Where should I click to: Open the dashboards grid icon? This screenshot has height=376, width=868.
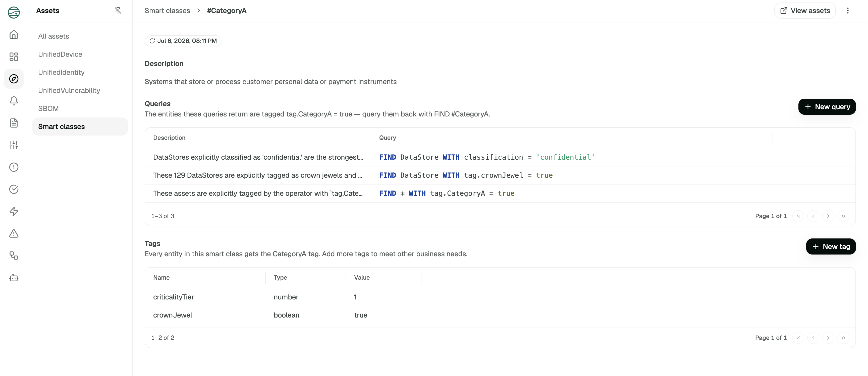click(14, 56)
